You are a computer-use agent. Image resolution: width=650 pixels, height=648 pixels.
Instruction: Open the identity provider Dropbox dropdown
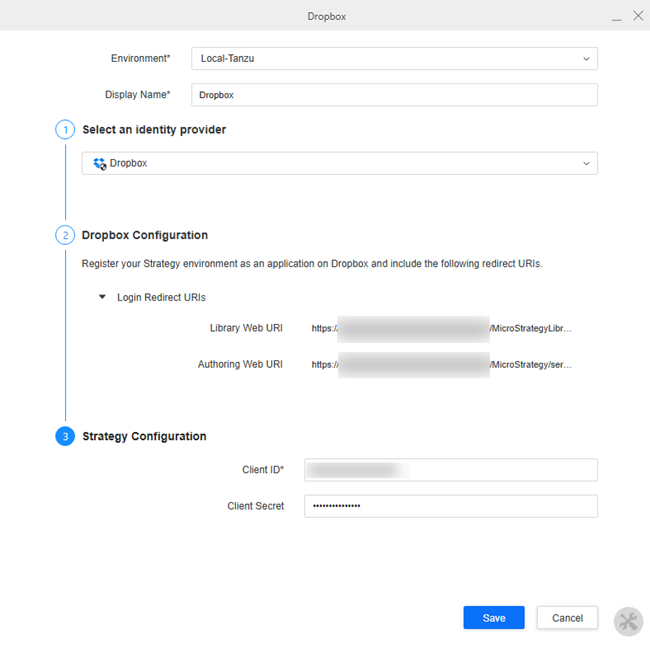340,163
